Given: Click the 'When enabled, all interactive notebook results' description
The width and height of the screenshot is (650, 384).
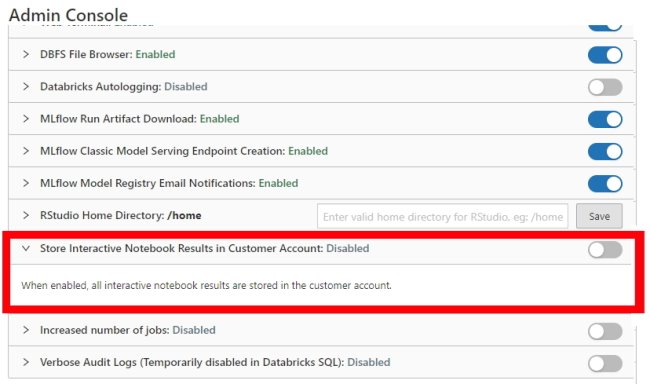Looking at the screenshot, I should coord(206,285).
